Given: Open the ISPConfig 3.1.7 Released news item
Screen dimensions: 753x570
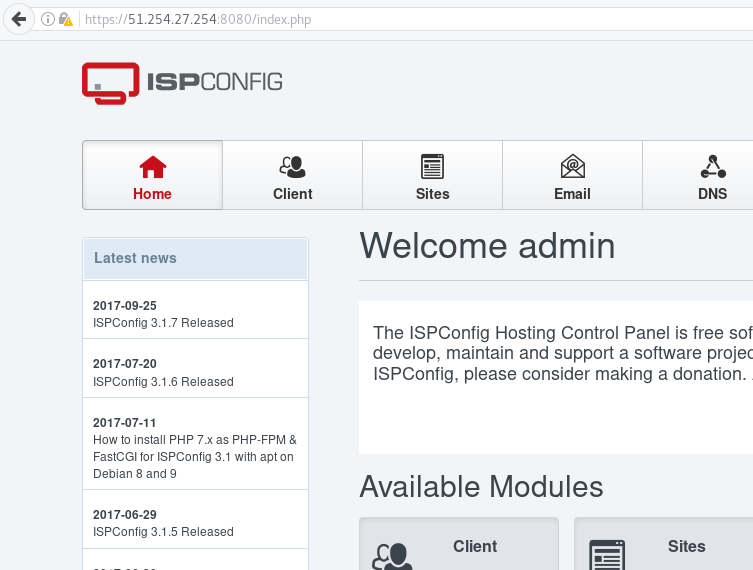Looking at the screenshot, I should click(x=163, y=323).
